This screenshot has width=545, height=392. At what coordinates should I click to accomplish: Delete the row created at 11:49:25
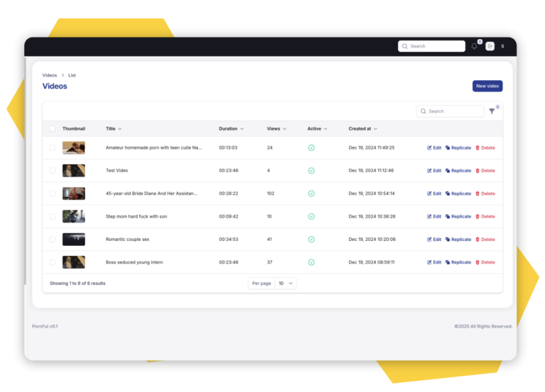485,147
